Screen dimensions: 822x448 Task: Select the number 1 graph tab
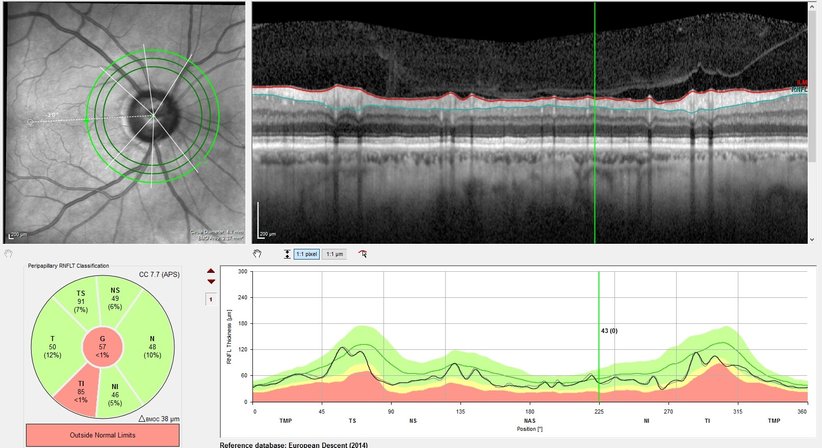210,299
